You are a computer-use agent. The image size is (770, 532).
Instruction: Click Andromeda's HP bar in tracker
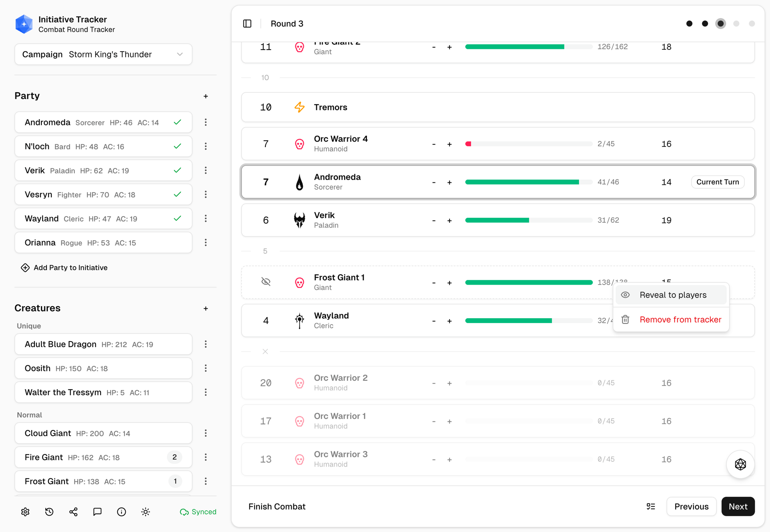tap(529, 182)
